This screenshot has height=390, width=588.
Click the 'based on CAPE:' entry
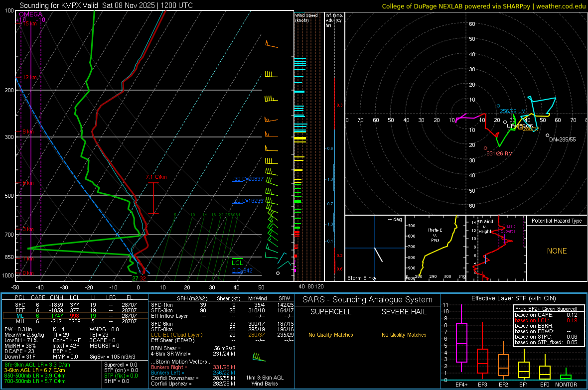pos(534,315)
